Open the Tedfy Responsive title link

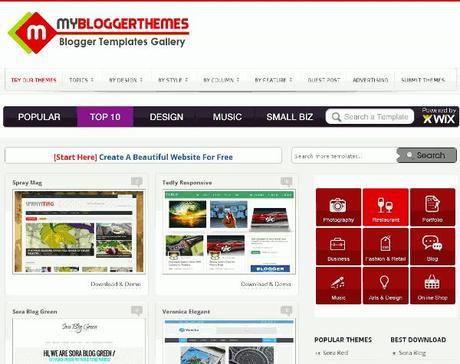pyautogui.click(x=187, y=183)
